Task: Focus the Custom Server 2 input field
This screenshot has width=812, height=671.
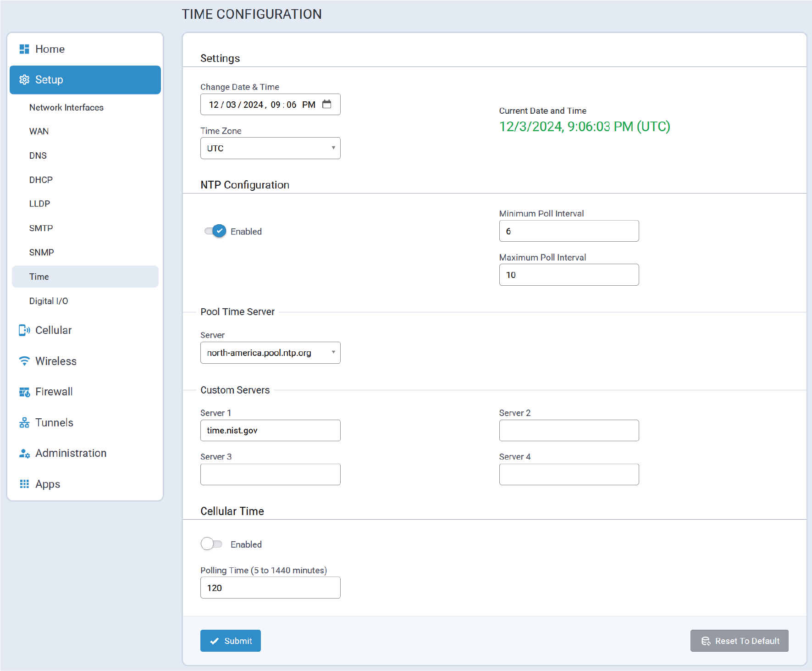Action: (x=569, y=431)
